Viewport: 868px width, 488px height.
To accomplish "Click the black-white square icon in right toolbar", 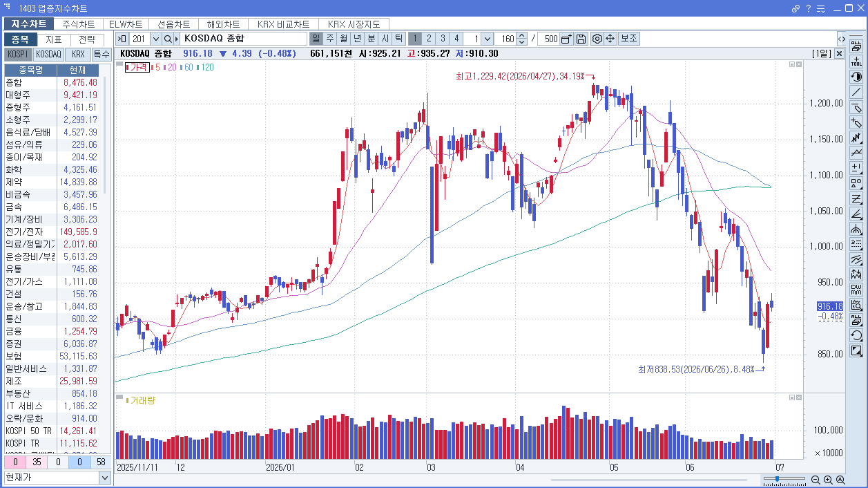I will click(856, 350).
